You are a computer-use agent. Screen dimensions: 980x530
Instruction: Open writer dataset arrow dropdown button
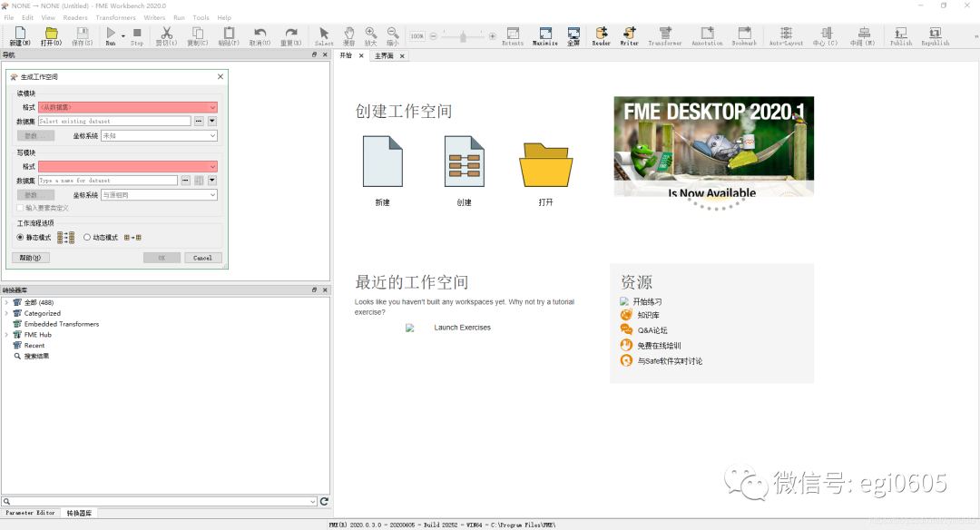tap(212, 181)
